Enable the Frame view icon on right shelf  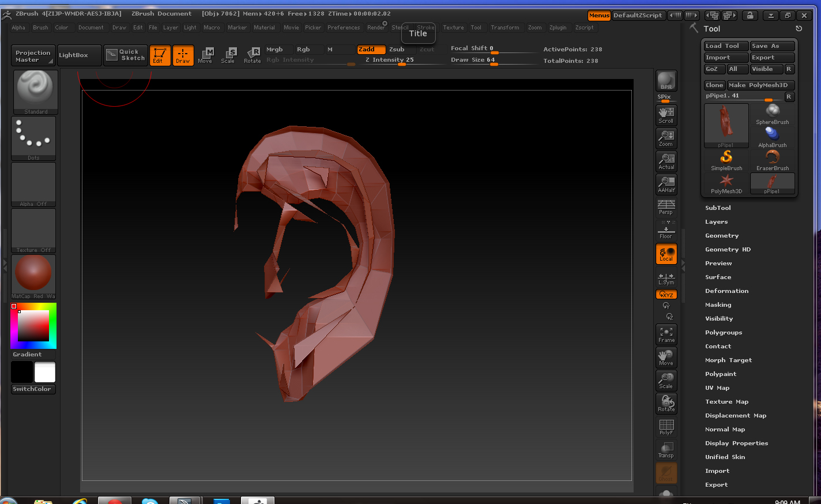click(x=666, y=334)
